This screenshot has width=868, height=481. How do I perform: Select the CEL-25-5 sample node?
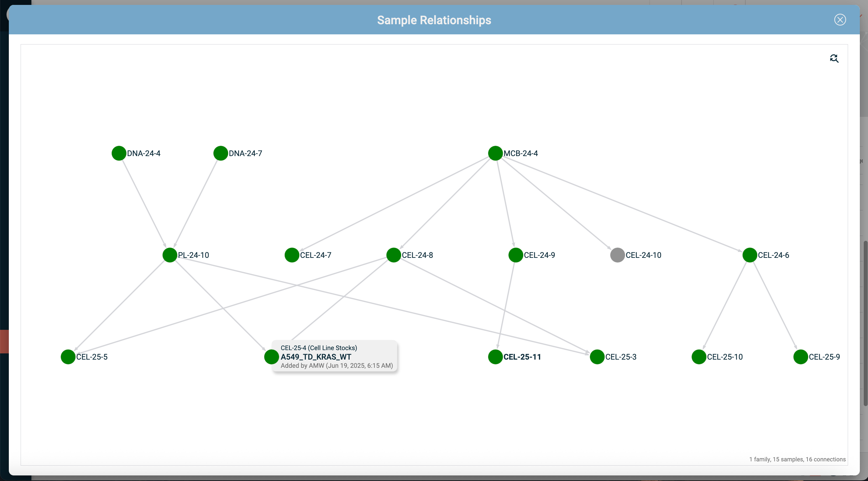click(x=67, y=357)
